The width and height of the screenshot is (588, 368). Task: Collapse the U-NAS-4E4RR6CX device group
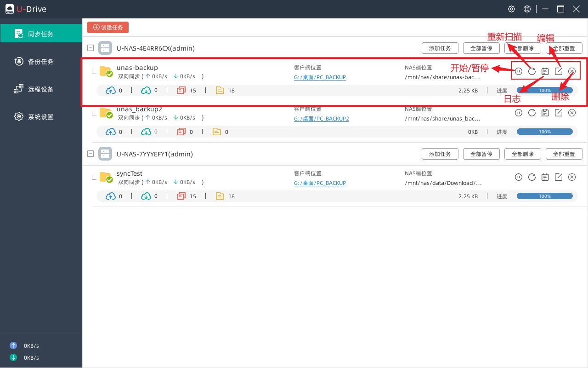tap(90, 48)
